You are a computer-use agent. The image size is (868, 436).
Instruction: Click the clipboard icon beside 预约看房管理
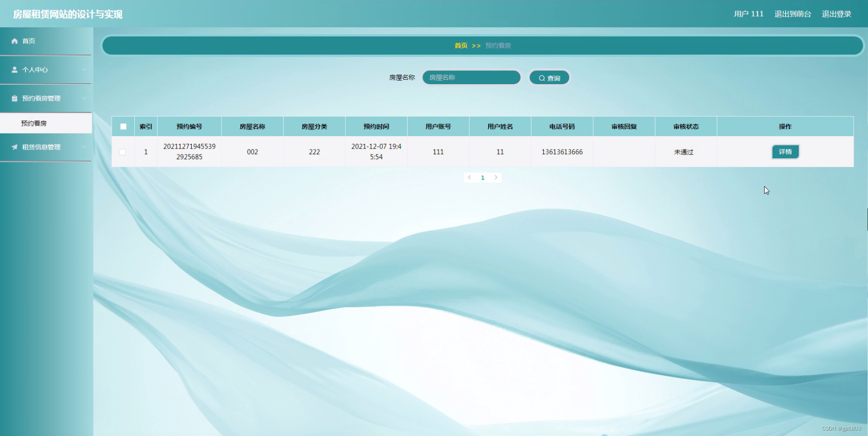(x=14, y=98)
